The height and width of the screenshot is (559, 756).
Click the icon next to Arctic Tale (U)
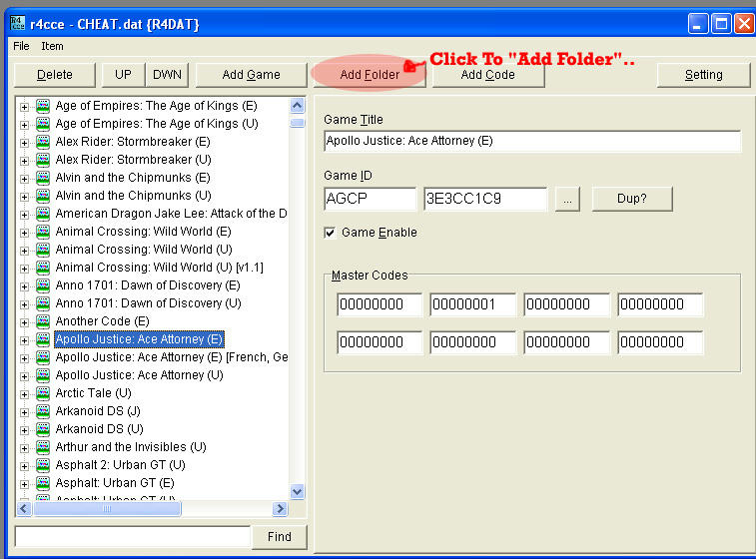(43, 393)
